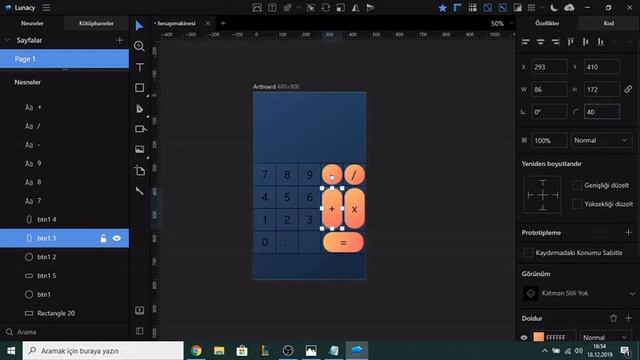Screen dimensions: 640x360
Task: Click the corner radius field 40
Action: 602,112
